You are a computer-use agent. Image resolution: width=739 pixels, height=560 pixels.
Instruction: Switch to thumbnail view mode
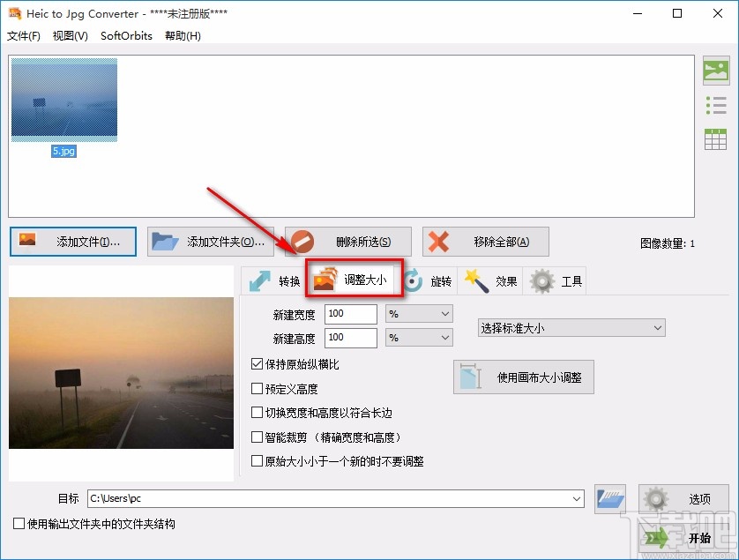(x=716, y=70)
